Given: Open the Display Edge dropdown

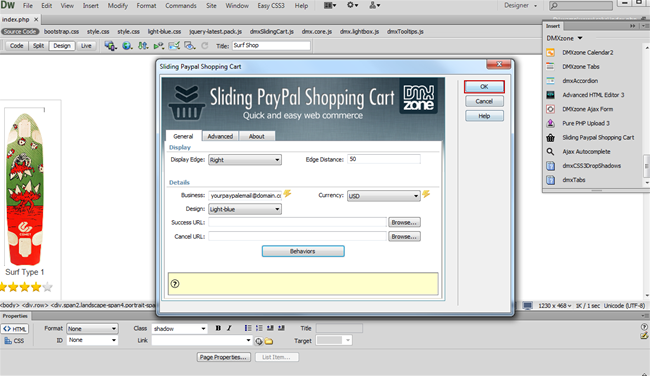Looking at the screenshot, I should [x=245, y=160].
